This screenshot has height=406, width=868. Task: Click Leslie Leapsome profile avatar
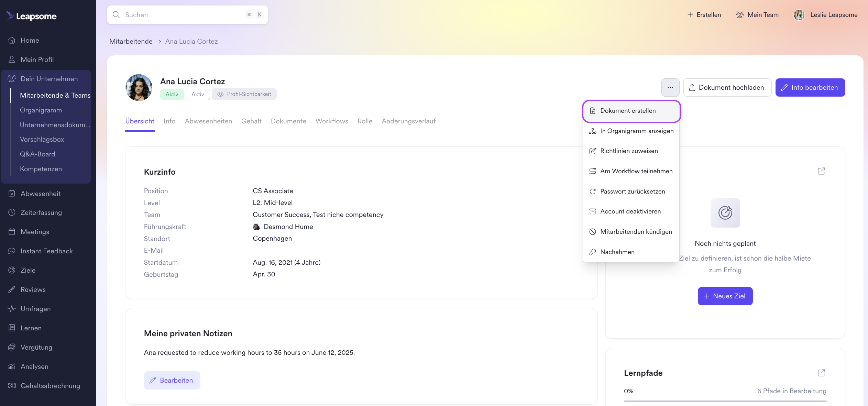click(799, 15)
